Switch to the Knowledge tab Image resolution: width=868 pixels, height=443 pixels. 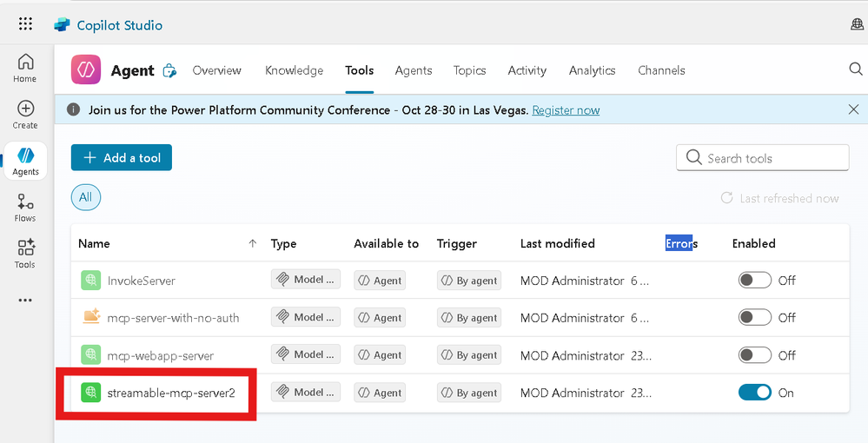tap(294, 70)
